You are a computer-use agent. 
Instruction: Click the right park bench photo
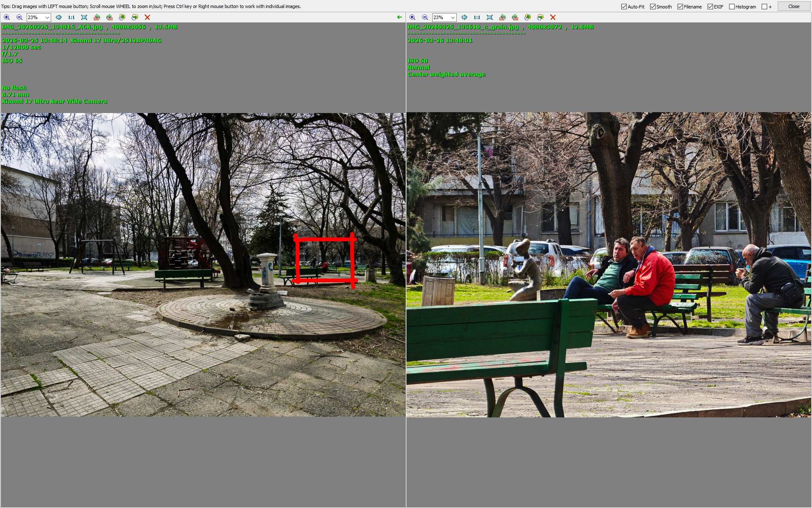click(609, 265)
